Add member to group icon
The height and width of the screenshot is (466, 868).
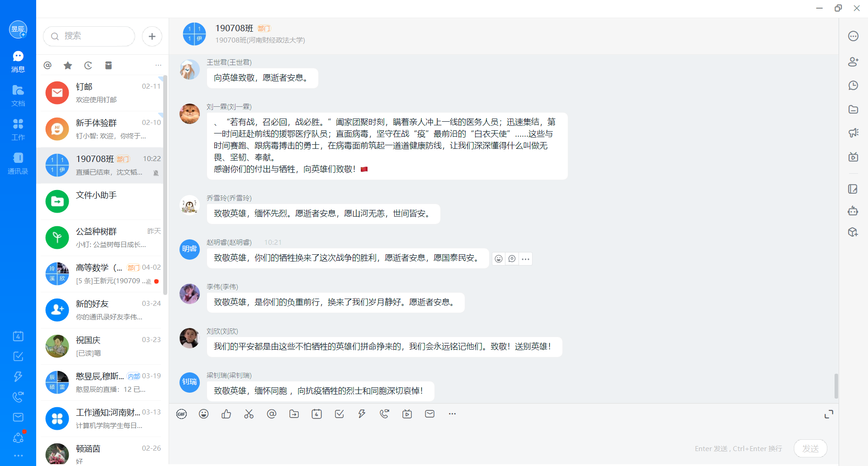pyautogui.click(x=853, y=62)
